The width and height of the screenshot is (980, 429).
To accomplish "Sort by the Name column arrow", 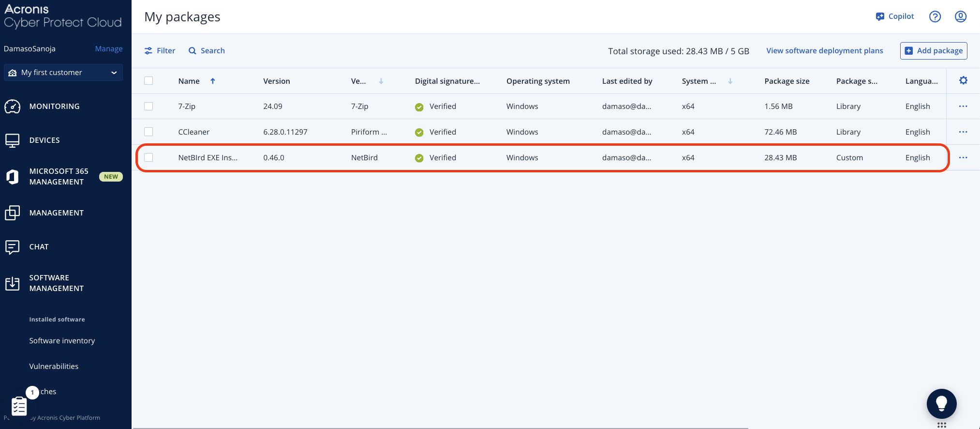I will (x=213, y=81).
